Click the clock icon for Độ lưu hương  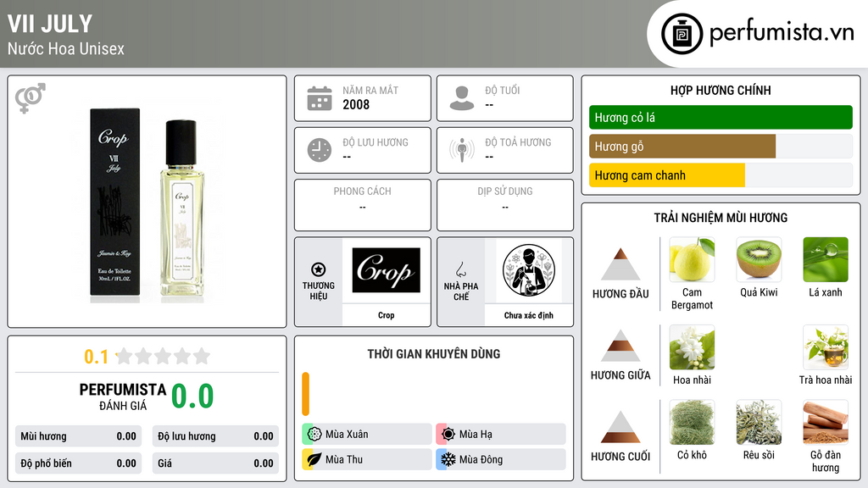[320, 150]
